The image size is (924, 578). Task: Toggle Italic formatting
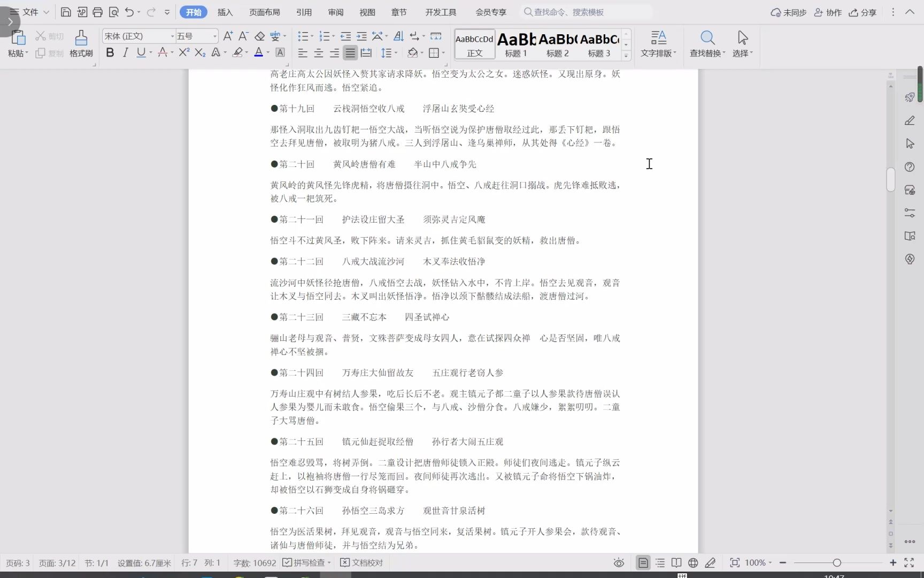pos(126,52)
